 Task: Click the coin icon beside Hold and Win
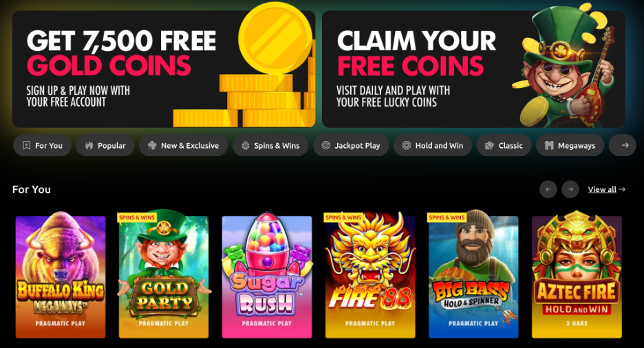(407, 145)
